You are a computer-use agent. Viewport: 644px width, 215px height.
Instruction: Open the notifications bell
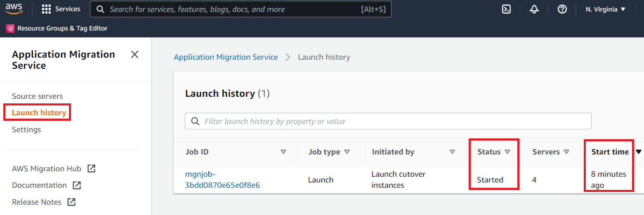[534, 9]
